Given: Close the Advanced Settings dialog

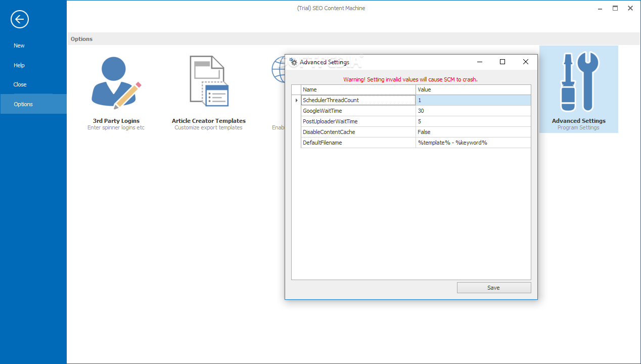Looking at the screenshot, I should tap(526, 62).
